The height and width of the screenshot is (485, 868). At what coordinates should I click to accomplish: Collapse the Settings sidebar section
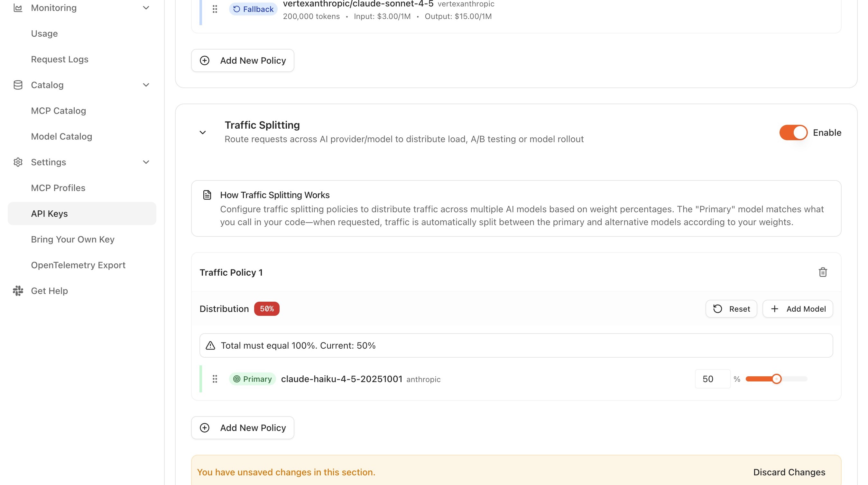pos(146,162)
